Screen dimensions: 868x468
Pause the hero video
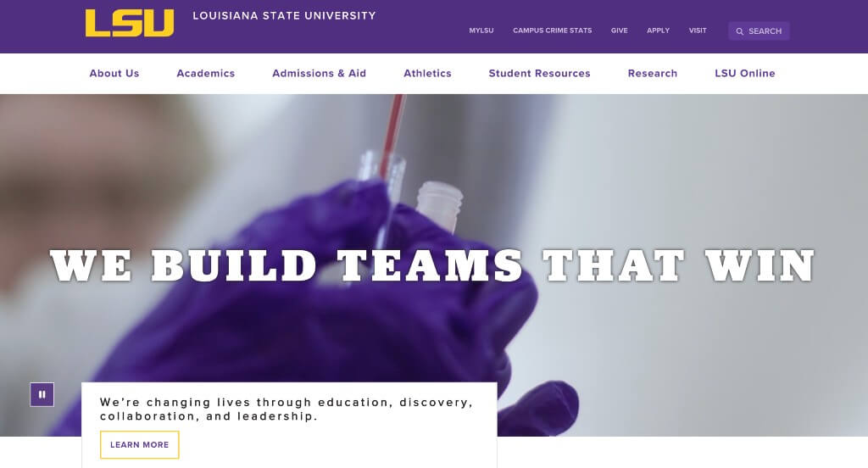[42, 395]
